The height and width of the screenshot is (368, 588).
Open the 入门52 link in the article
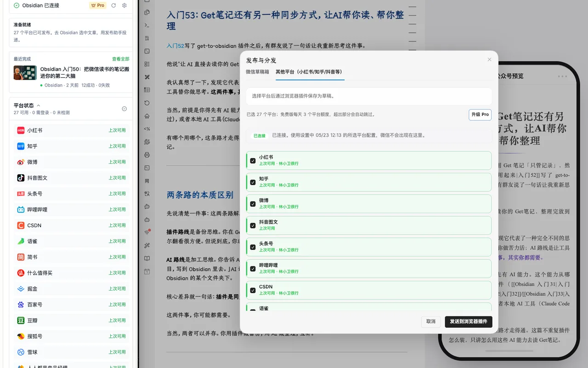pos(175,46)
